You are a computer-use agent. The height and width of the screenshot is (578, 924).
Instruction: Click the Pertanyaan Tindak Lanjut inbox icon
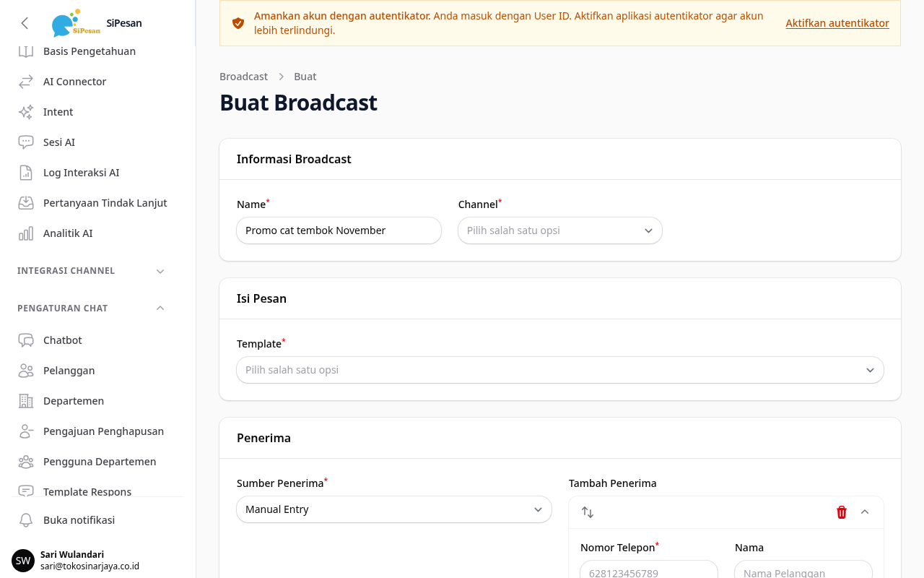point(26,203)
